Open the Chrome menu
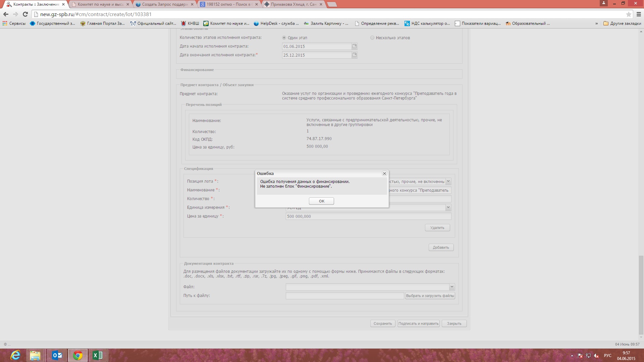644x362 pixels. [x=639, y=14]
